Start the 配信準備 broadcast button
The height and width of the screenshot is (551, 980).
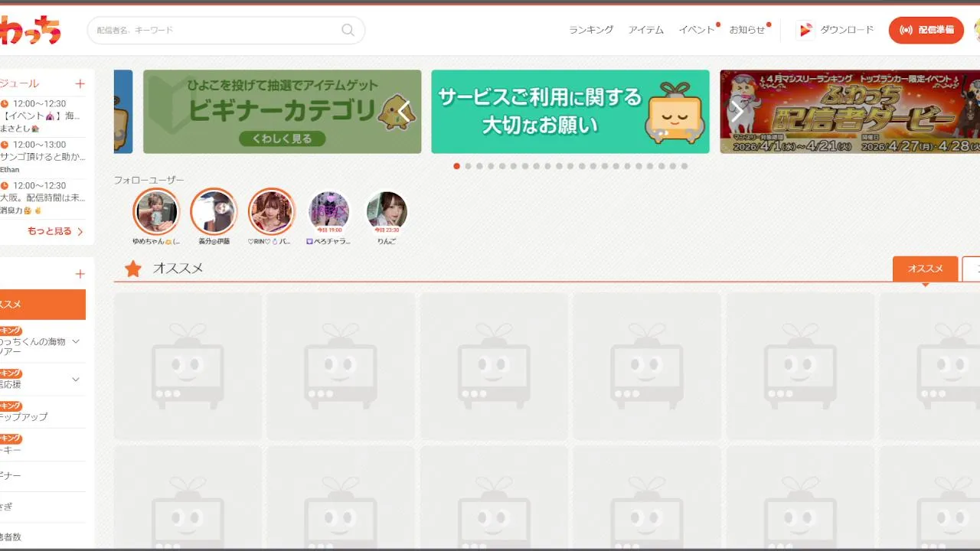coord(926,30)
